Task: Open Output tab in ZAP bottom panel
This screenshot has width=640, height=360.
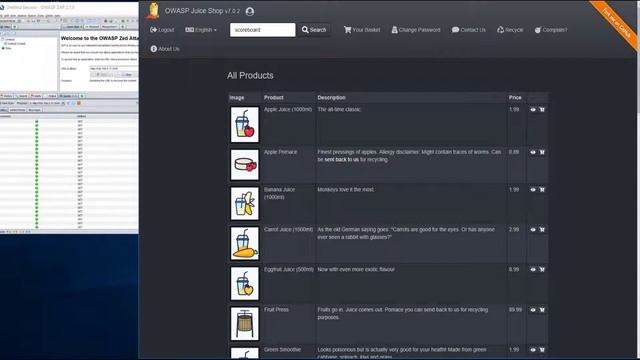Action: (51, 96)
